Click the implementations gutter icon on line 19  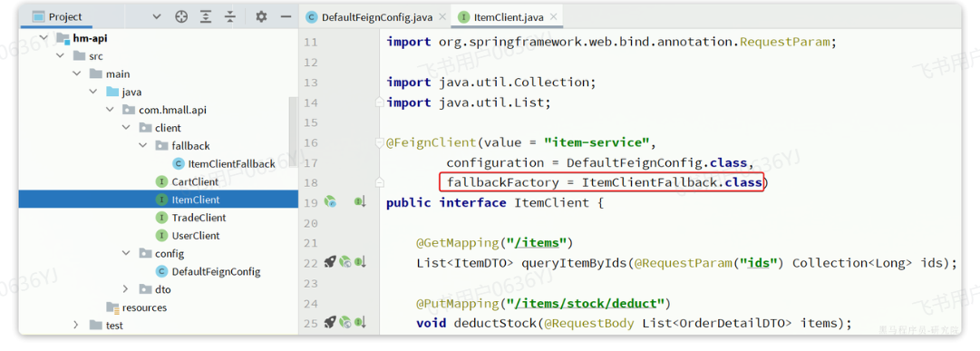click(x=360, y=202)
